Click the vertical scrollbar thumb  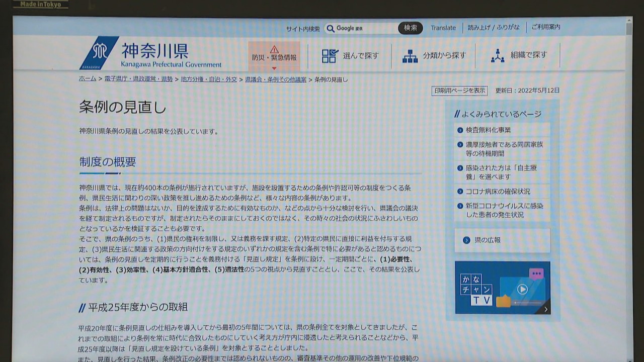click(x=629, y=28)
